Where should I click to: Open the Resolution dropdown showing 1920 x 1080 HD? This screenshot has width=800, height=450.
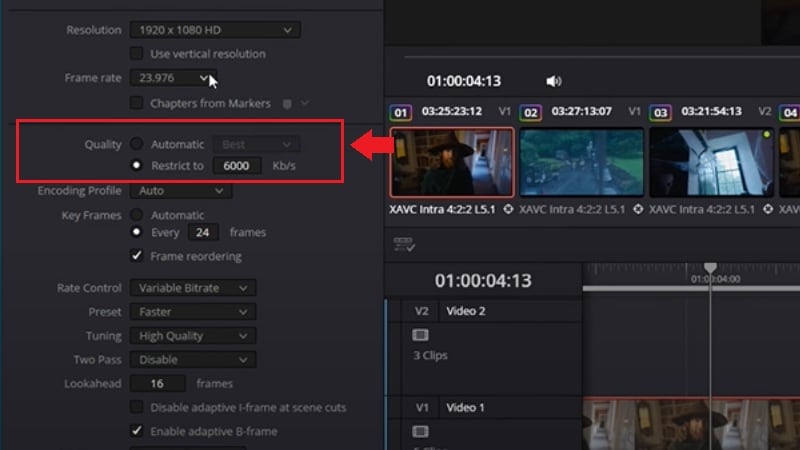point(215,30)
